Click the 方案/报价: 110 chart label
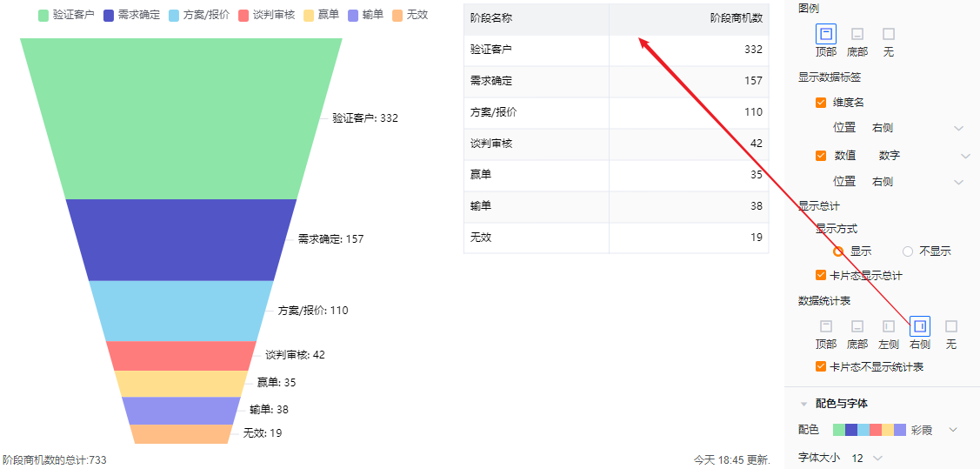The width and height of the screenshot is (980, 469). pos(313,311)
